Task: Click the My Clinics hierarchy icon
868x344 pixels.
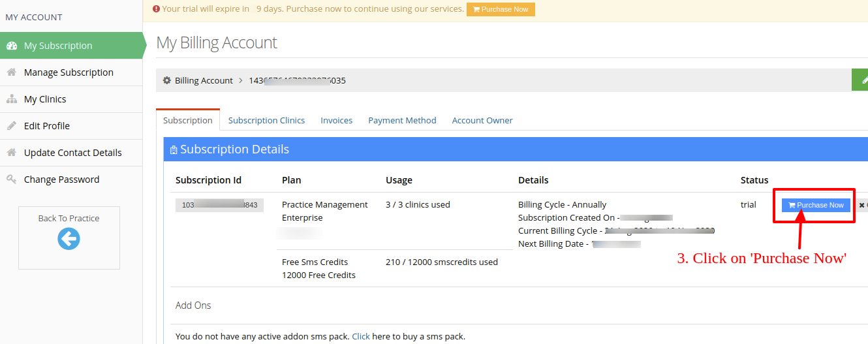Action: point(11,99)
